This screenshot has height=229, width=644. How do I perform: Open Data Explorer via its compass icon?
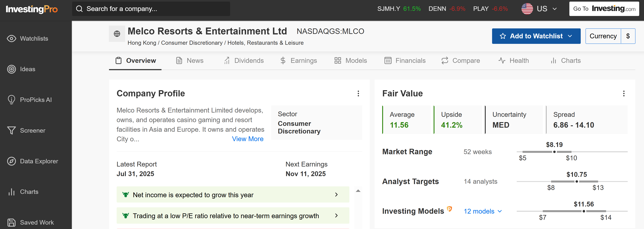coord(12,161)
